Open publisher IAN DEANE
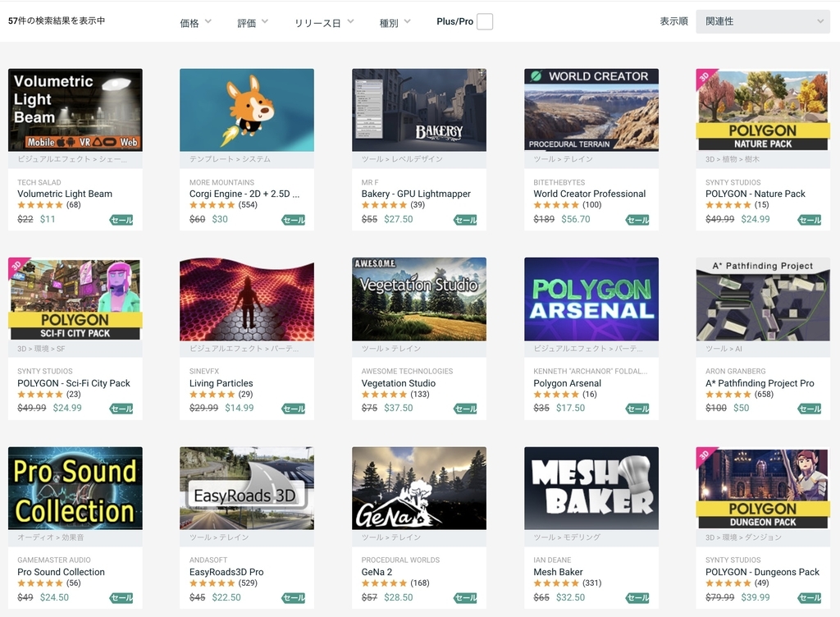This screenshot has height=617, width=840. click(552, 560)
